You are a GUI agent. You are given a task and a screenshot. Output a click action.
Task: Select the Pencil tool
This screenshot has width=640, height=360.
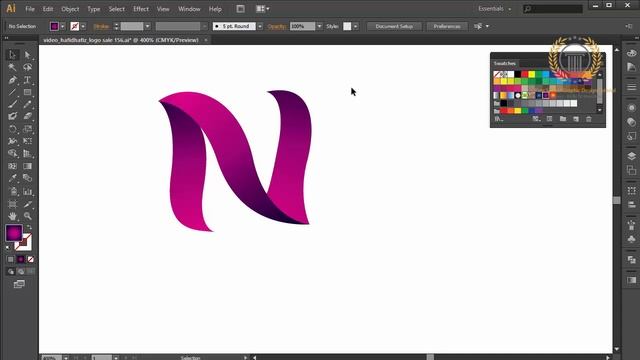coord(27,104)
